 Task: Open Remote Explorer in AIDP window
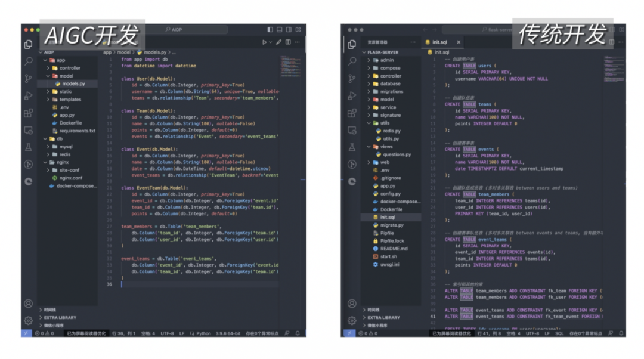(x=29, y=130)
